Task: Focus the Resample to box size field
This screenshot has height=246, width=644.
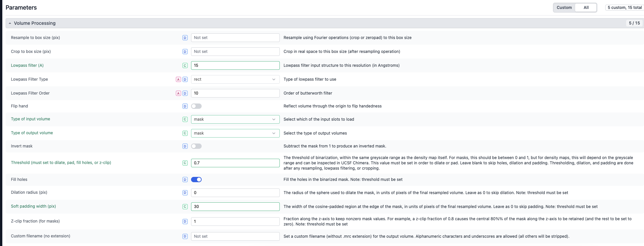Action: (235, 38)
